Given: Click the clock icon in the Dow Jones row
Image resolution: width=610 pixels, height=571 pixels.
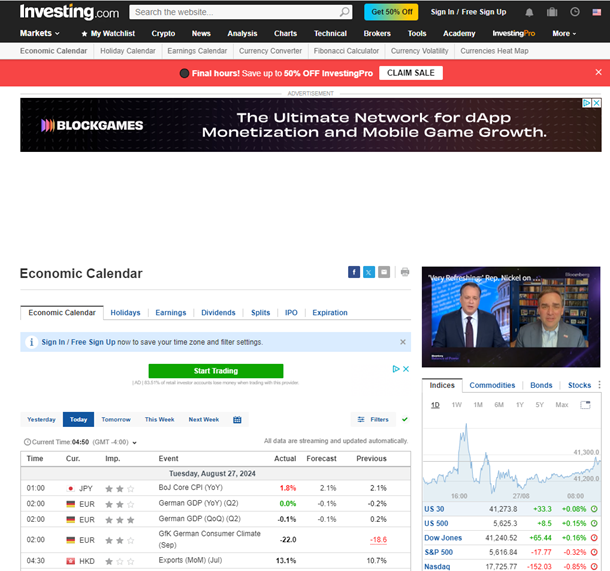Looking at the screenshot, I should [x=594, y=538].
